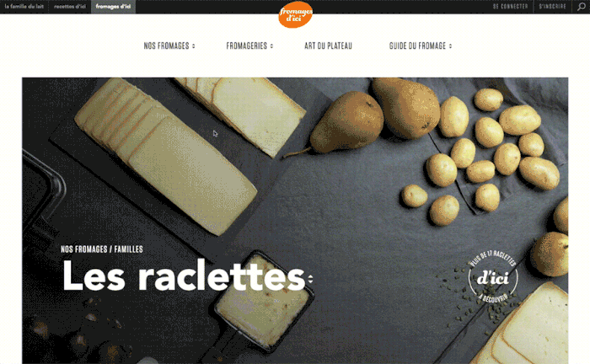Expand the arrow next to Guide du Fromage
Image resolution: width=590 pixels, height=364 pixels.
point(450,45)
